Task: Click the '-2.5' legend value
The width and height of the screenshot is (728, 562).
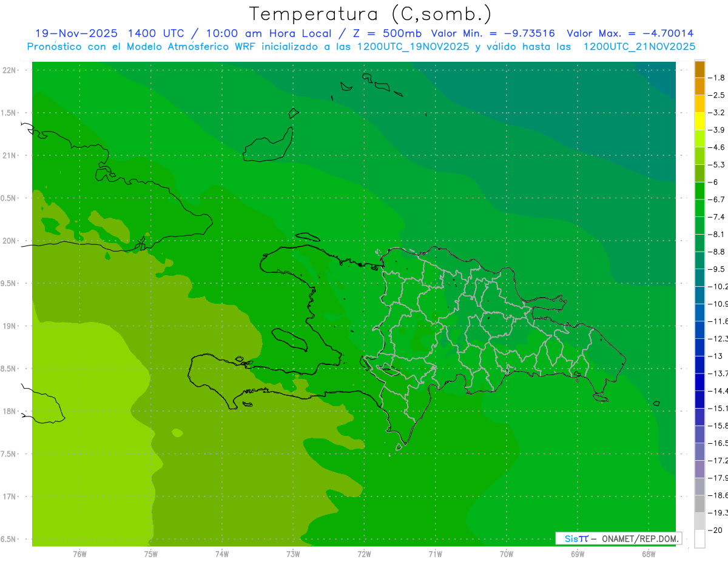Action: 716,95
